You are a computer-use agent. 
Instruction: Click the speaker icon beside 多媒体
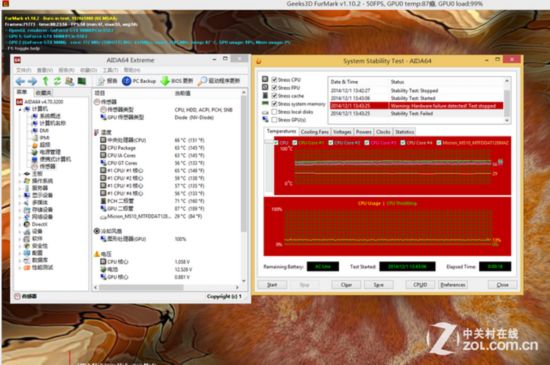(x=27, y=203)
